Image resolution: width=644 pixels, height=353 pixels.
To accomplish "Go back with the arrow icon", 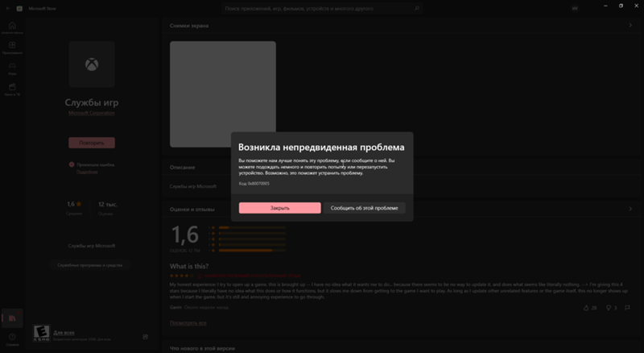I will [8, 8].
